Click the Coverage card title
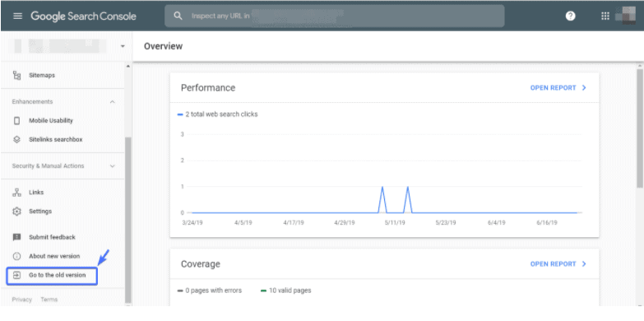The image size is (644, 321). [201, 264]
